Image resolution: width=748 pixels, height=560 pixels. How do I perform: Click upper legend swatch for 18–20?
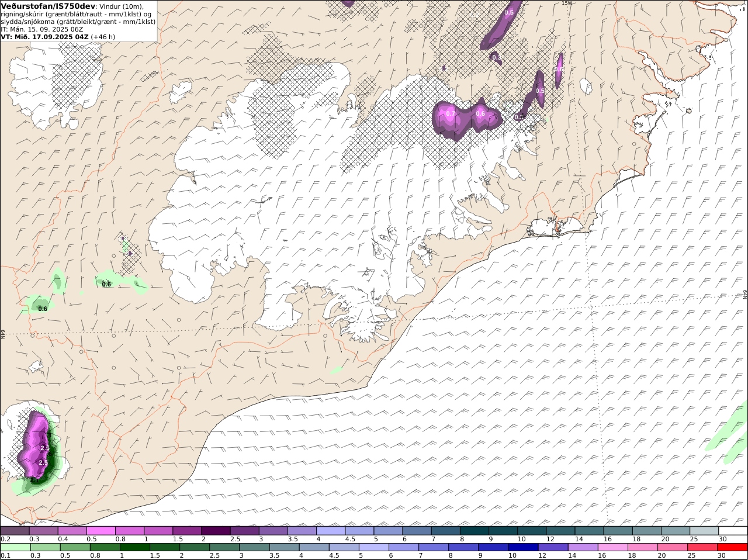pos(646,531)
